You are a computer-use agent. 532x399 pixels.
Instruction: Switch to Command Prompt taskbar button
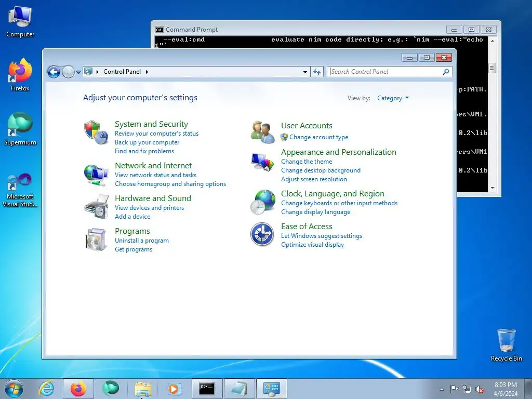(207, 389)
